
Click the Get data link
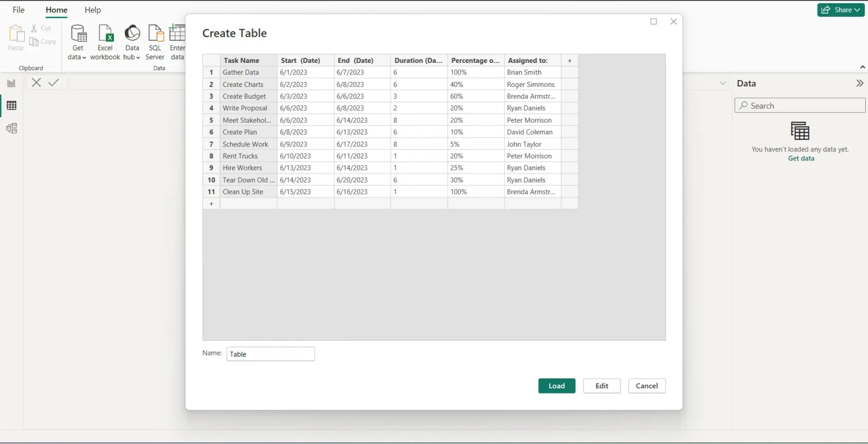tap(801, 158)
